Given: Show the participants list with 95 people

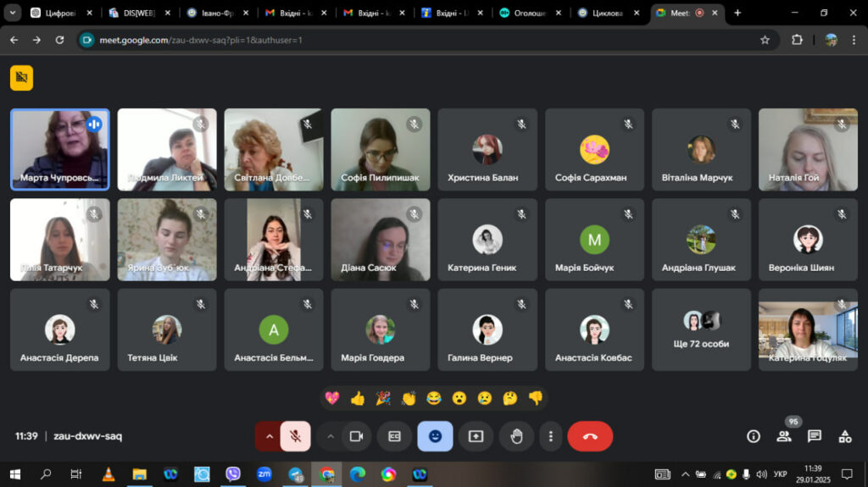Looking at the screenshot, I should click(x=784, y=436).
